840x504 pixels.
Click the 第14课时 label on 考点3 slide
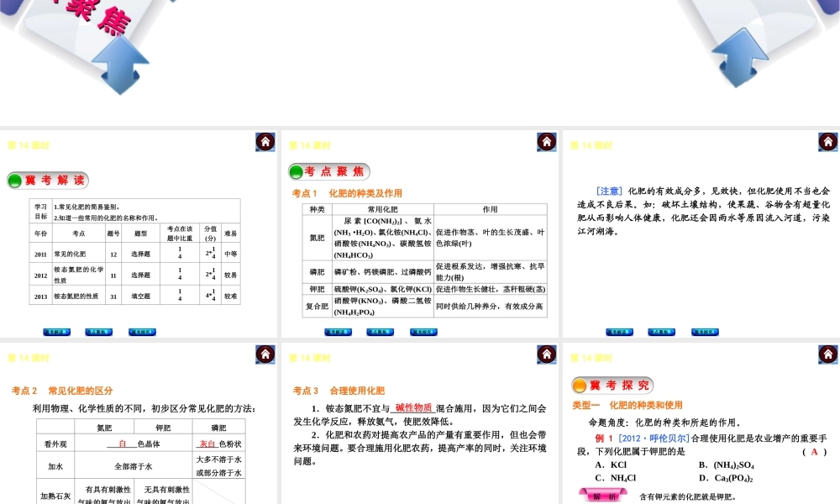pos(310,358)
